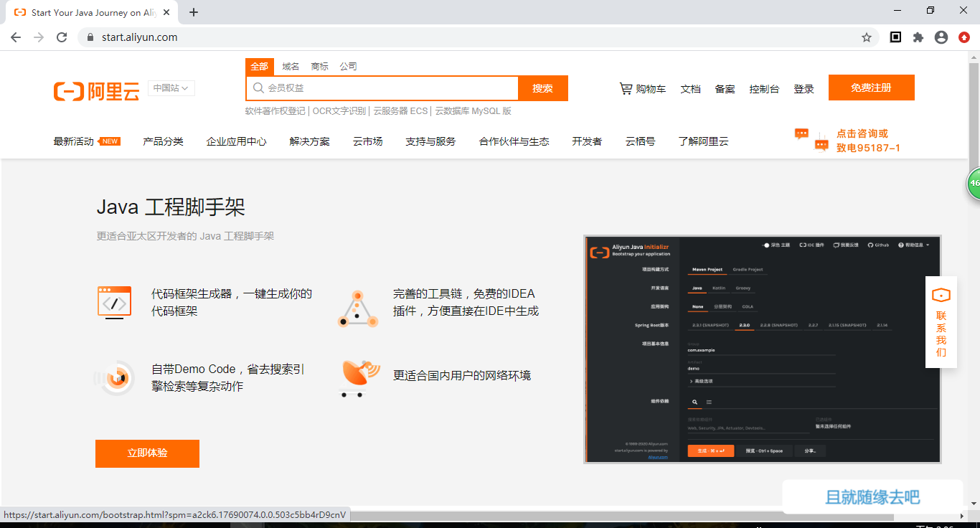Click the Java 工程脚手架 heading
Image resolution: width=980 pixels, height=528 pixels.
pyautogui.click(x=171, y=208)
